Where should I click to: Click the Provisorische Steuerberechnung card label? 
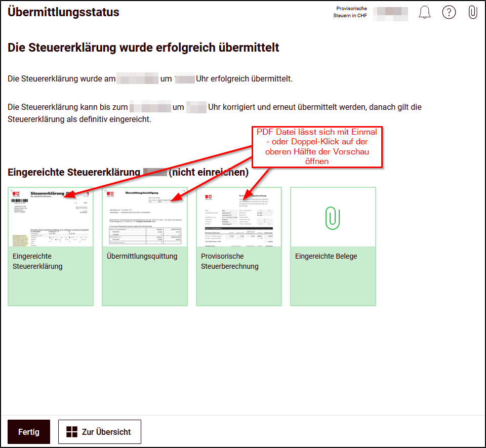pos(230,261)
